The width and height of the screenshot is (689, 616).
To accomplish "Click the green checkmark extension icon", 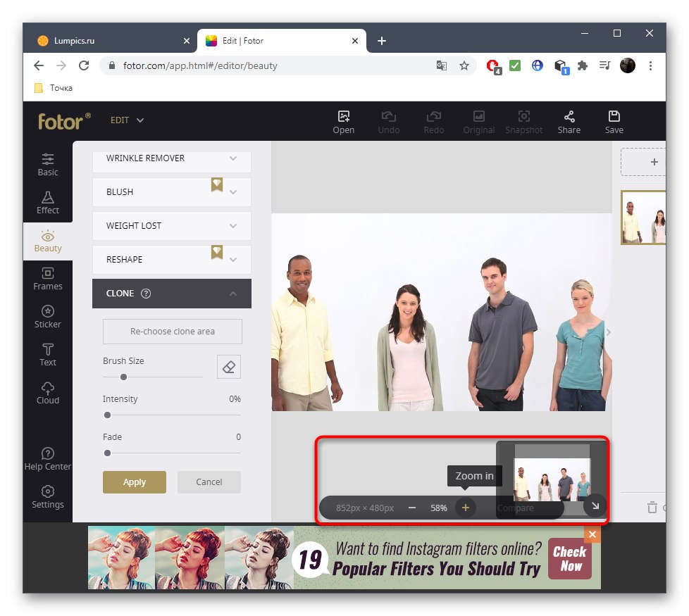I will click(514, 66).
